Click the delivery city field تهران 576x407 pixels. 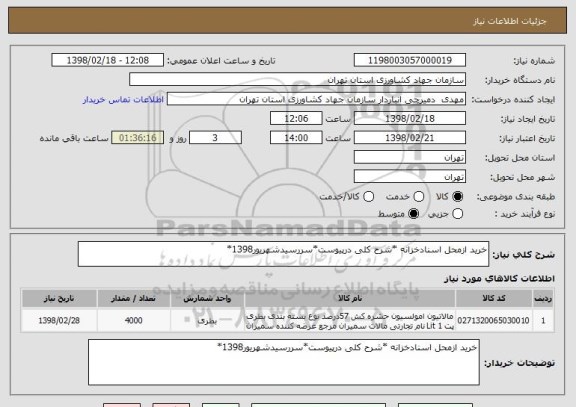[410, 177]
